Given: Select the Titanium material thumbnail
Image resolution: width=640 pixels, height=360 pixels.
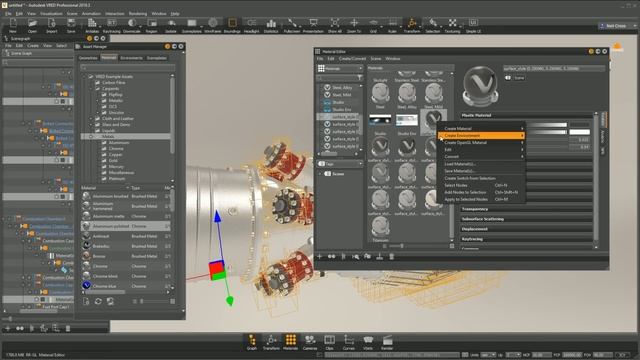Looking at the screenshot, I should coord(380,229).
